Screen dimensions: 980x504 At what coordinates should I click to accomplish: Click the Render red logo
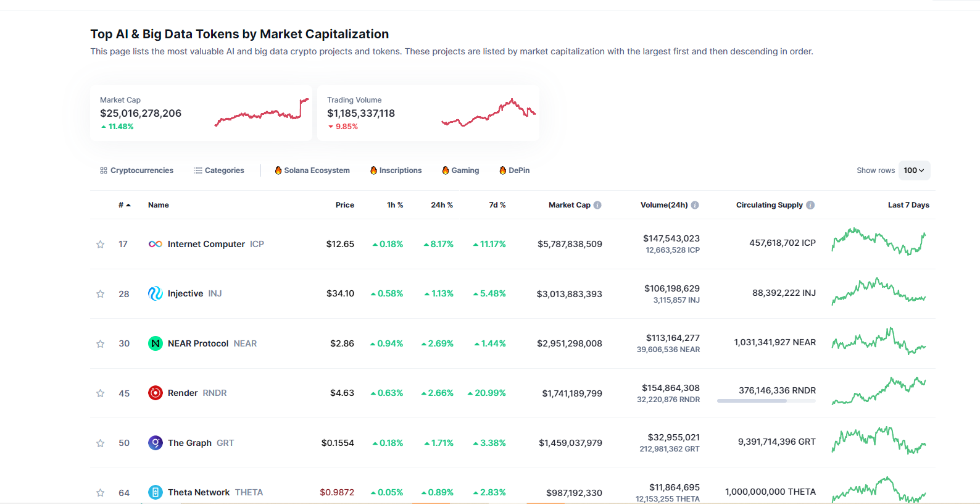(x=156, y=393)
